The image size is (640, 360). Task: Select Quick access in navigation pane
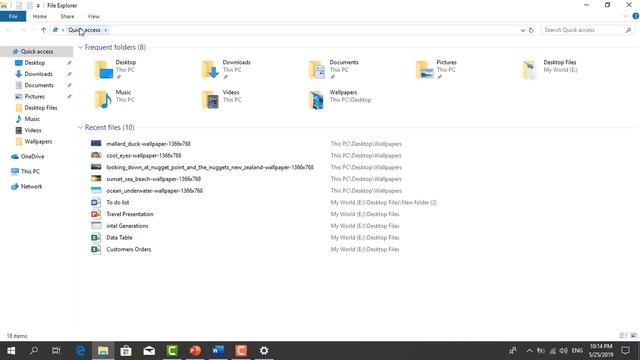click(x=37, y=51)
